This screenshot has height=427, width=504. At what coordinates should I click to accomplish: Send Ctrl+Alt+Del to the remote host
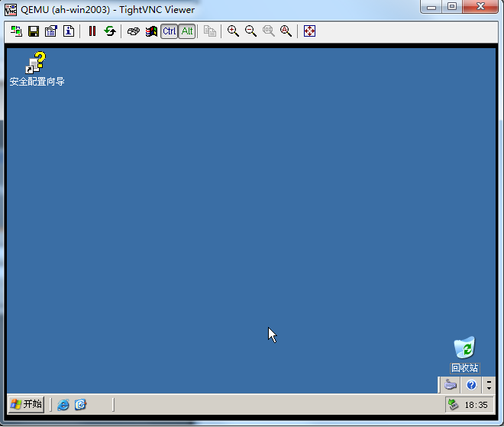click(134, 31)
